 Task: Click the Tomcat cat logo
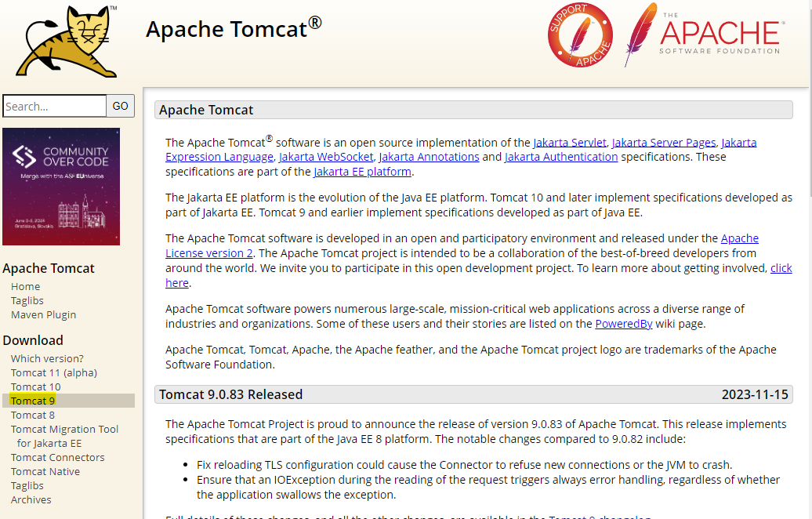[x=67, y=42]
